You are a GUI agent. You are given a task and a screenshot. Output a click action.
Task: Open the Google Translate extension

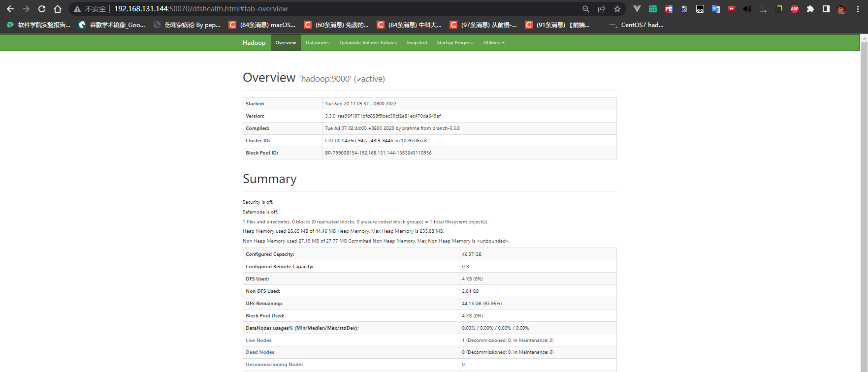pyautogui.click(x=716, y=9)
